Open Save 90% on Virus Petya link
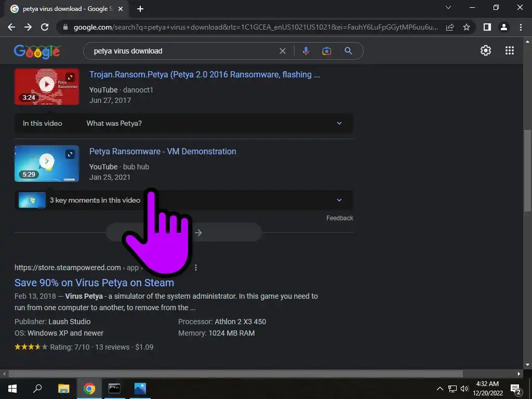Screen dimensions: 532x399 95,283
